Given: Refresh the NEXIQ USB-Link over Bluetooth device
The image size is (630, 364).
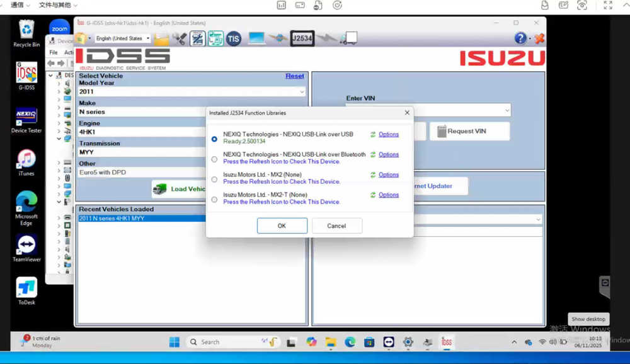Looking at the screenshot, I should click(x=373, y=155).
